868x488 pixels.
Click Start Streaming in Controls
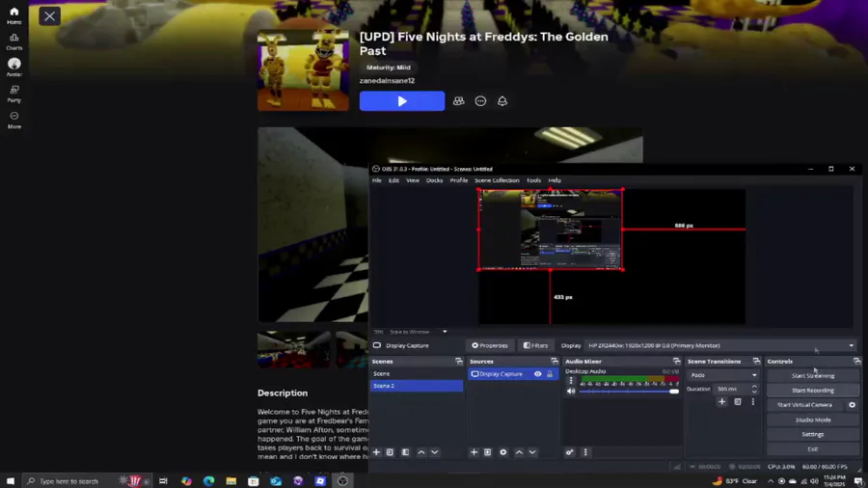pos(813,376)
